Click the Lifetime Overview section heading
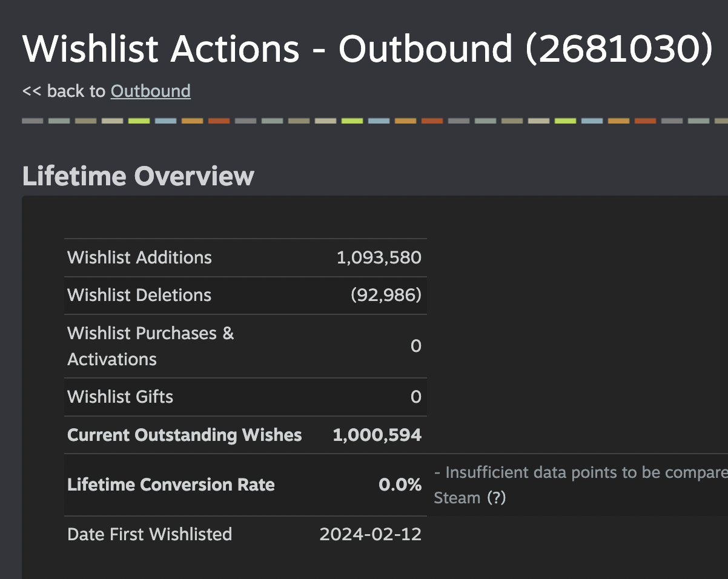728x579 pixels. point(138,176)
